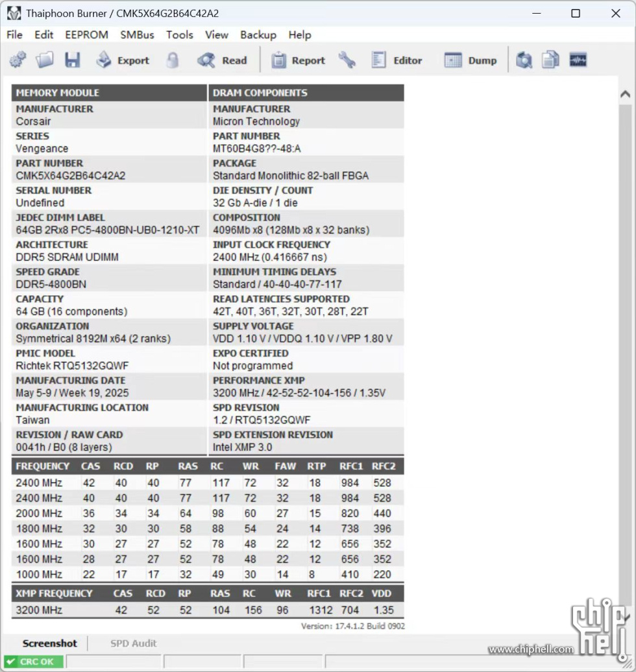Open the EEPROM menu

tap(86, 35)
